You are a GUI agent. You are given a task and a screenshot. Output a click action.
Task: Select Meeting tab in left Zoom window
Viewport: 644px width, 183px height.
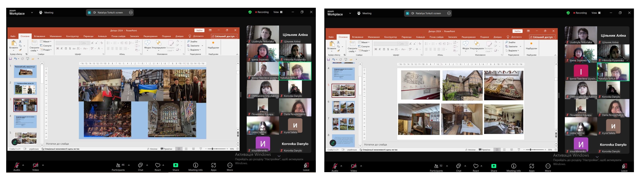tap(46, 13)
